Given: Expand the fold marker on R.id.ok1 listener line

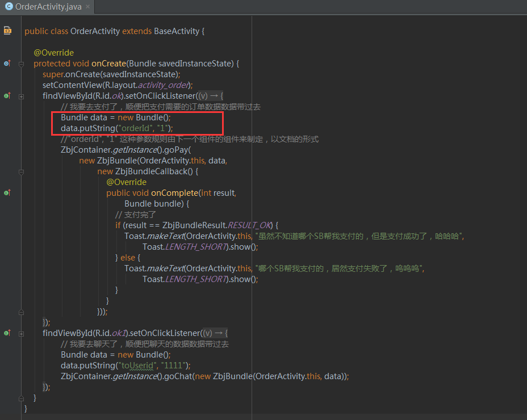Looking at the screenshot, I should tap(21, 333).
